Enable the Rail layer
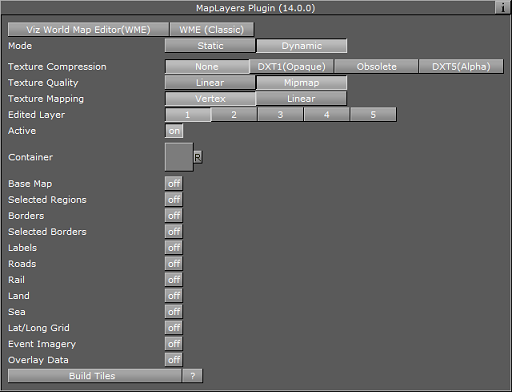The width and height of the screenshot is (512, 392). coord(174,280)
